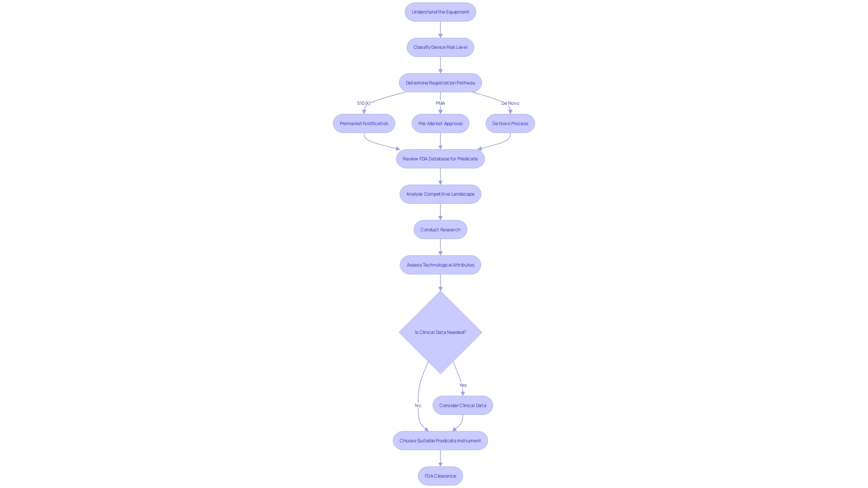Select the 'Classify Device Risk Level' node
Screen dimensions: 868x488
click(x=440, y=47)
